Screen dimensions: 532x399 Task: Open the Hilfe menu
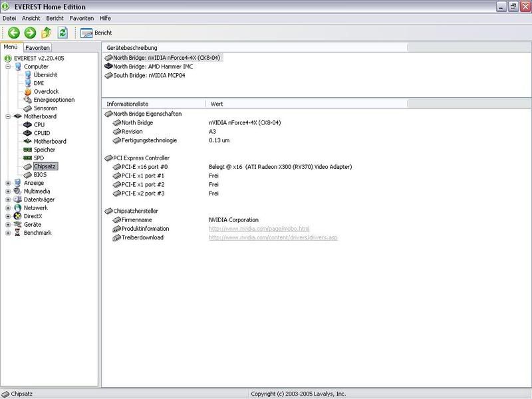point(105,19)
